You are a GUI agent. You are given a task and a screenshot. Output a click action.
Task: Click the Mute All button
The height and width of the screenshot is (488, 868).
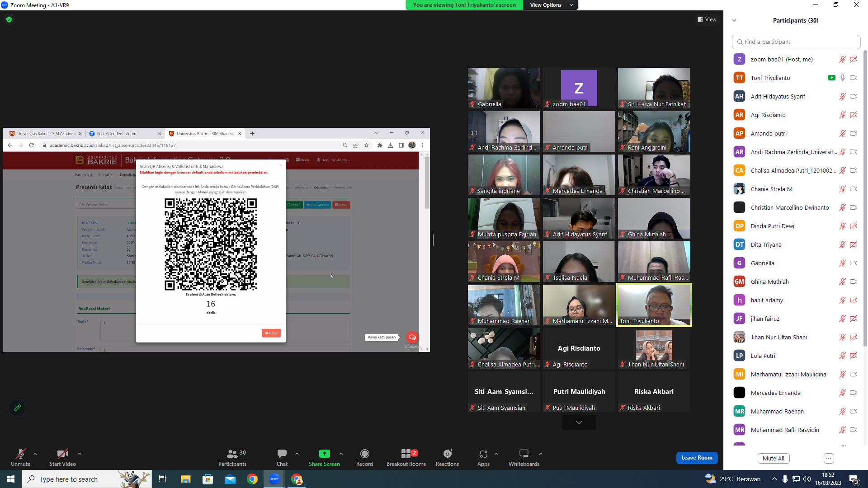774,458
